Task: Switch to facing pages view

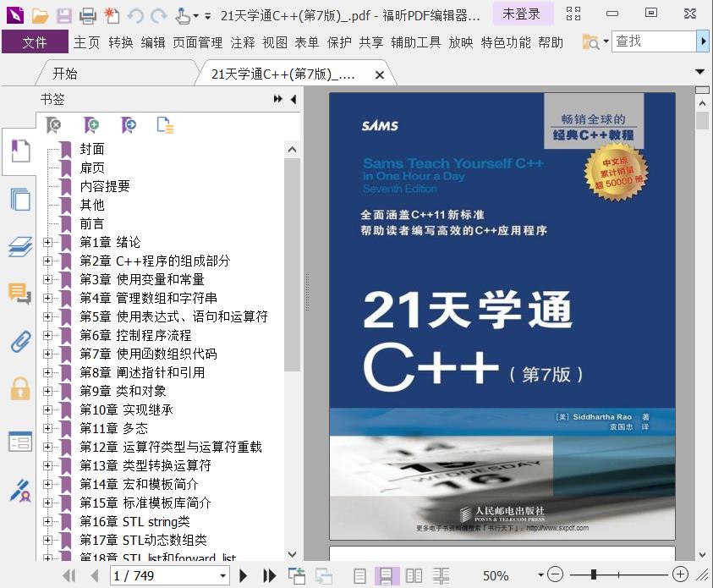Action: (x=414, y=575)
